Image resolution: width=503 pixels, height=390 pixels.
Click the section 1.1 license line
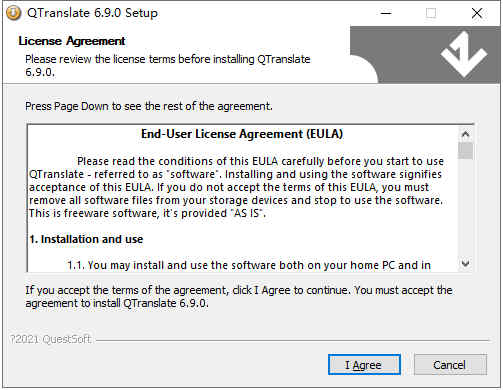pyautogui.click(x=249, y=265)
